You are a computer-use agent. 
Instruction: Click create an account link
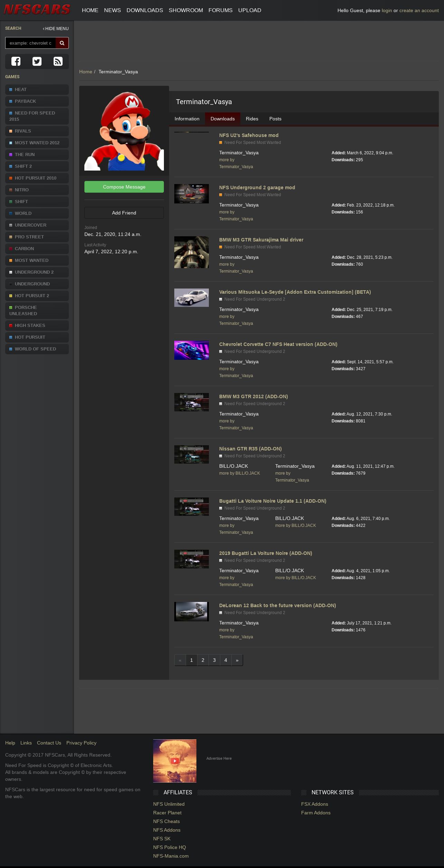click(419, 10)
